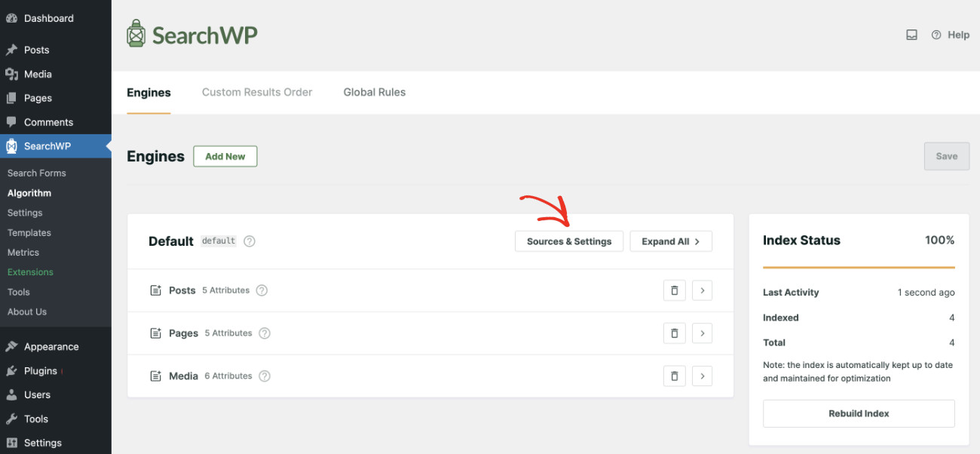Open the inbox notifications icon in header
This screenshot has height=454, width=980.
[x=911, y=35]
